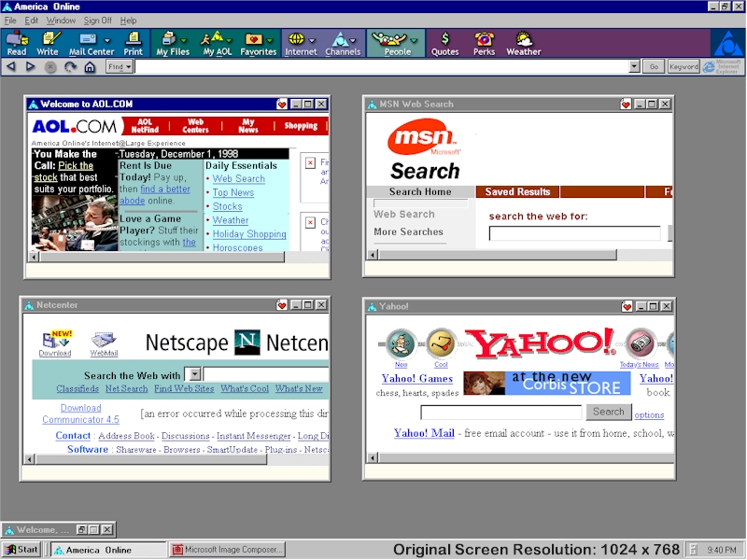Screen dimensions: 747x560
Task: Open the Find dropdown on the navigation bar
Action: click(x=120, y=67)
